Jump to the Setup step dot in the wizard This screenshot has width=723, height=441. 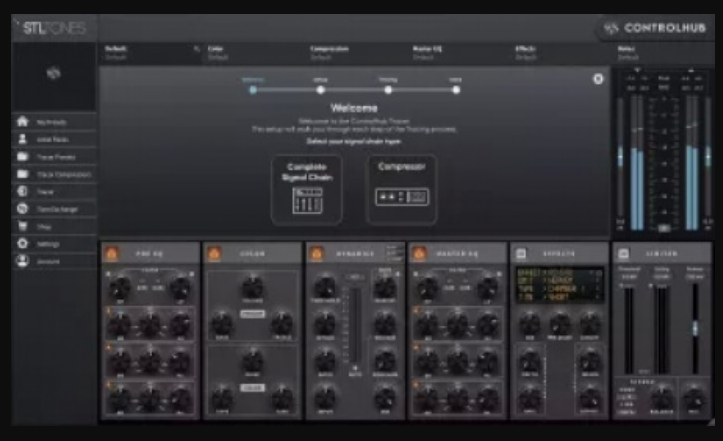320,90
